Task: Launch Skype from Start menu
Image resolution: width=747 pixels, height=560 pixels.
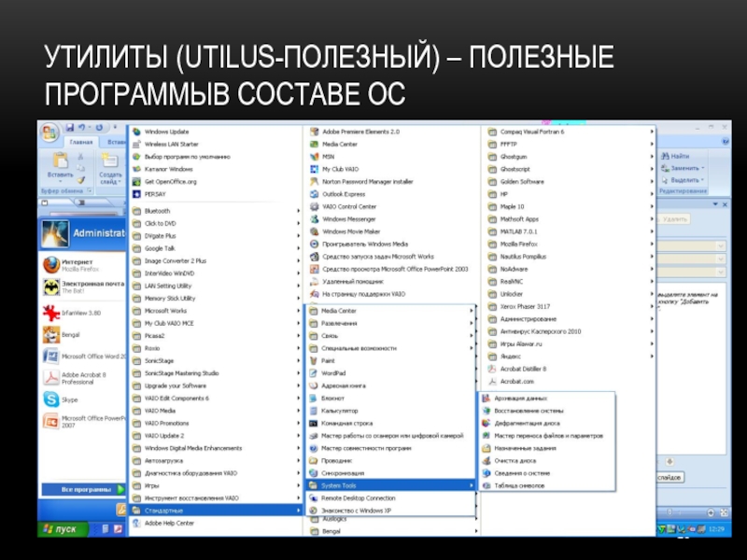Action: coord(69,399)
